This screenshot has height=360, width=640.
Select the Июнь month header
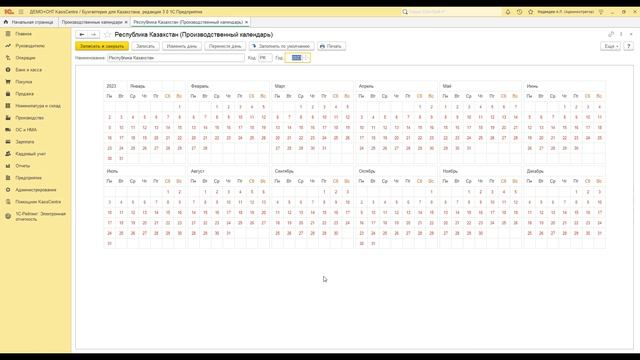[532, 86]
